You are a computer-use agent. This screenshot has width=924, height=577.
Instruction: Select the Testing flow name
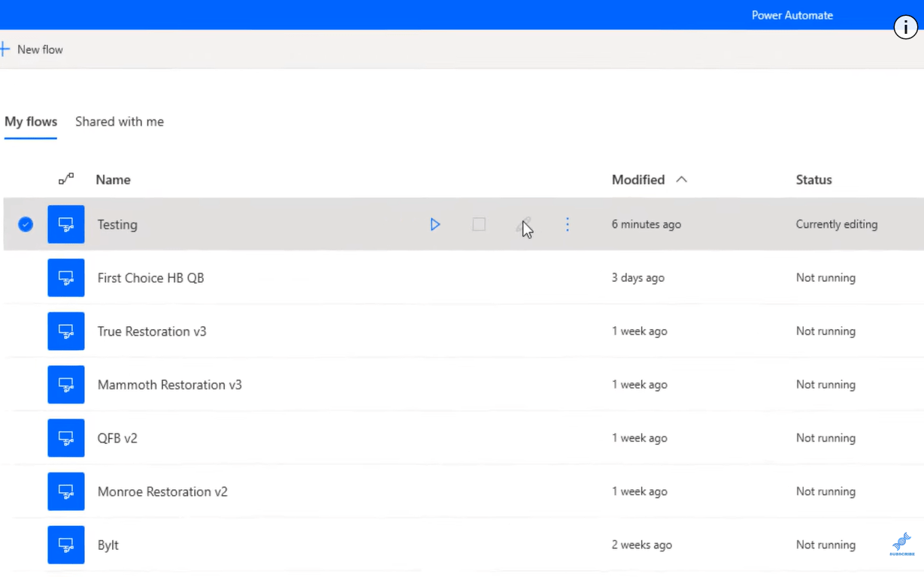[x=117, y=225]
